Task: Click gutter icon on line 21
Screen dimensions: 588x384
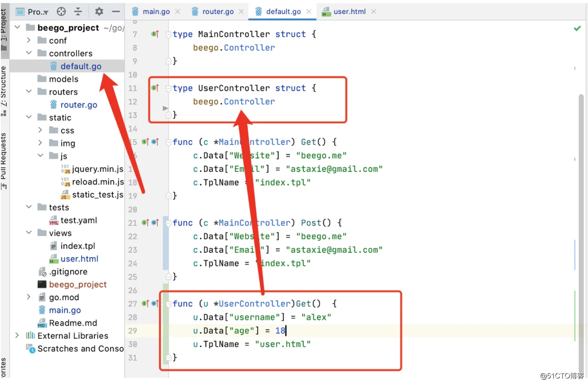Action: point(145,223)
